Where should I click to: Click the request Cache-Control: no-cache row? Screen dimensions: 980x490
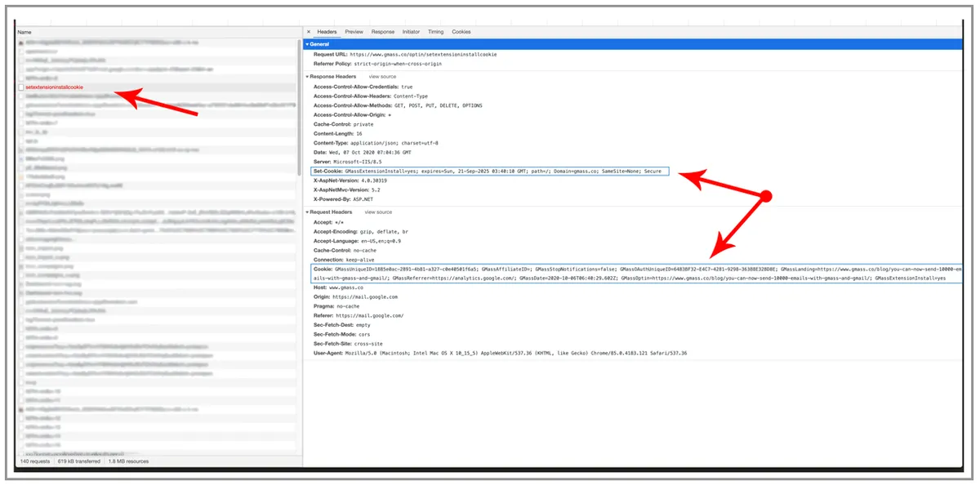click(x=346, y=251)
